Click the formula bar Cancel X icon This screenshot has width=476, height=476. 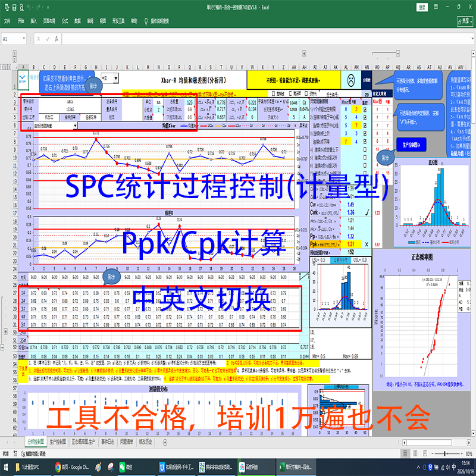(39, 39)
